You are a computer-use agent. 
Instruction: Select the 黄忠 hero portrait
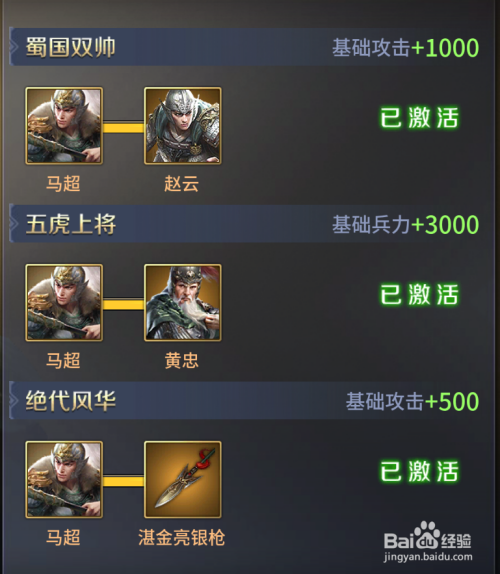183,303
